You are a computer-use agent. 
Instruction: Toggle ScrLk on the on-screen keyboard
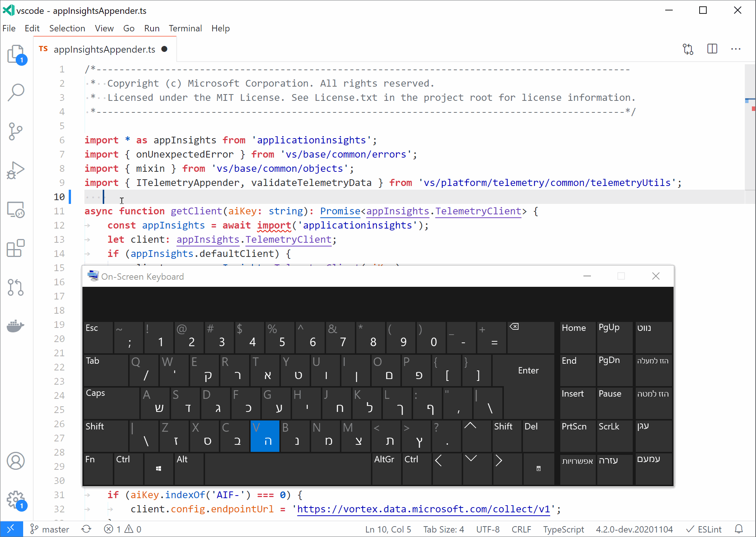pos(614,436)
